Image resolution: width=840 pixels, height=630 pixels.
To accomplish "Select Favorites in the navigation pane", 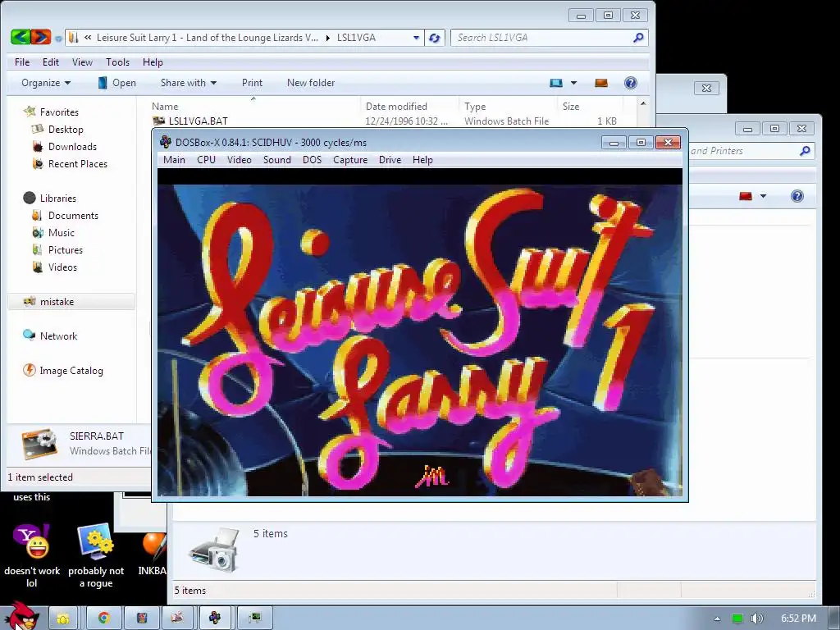I will [59, 112].
